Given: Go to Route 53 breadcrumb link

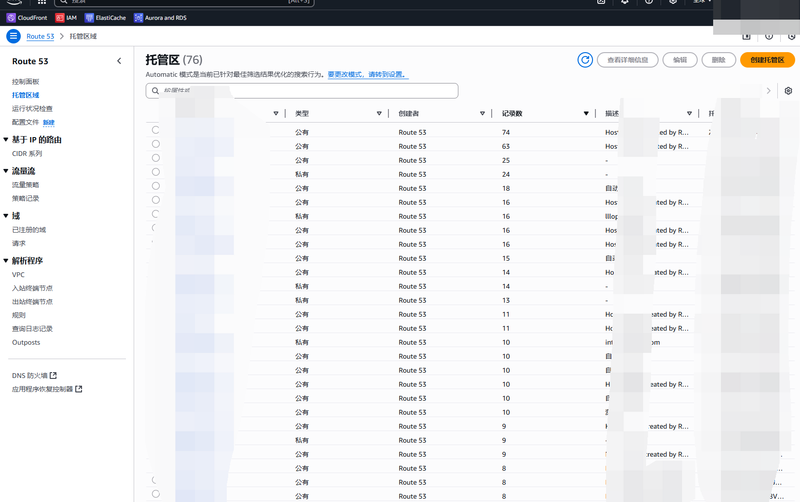Looking at the screenshot, I should [40, 36].
